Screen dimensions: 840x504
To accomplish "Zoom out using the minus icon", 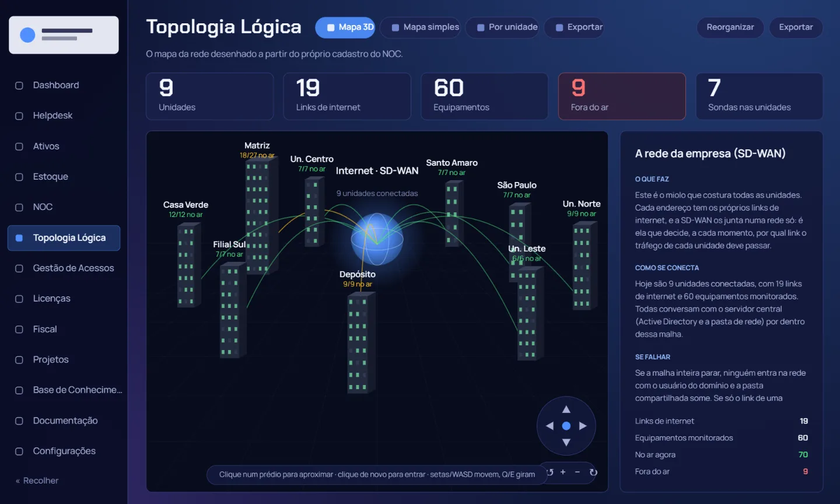I will pos(577,472).
